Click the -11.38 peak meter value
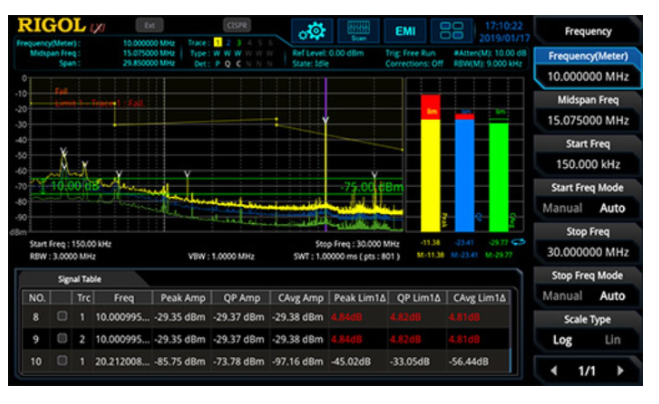Viewport: 659px width, 404px height. click(x=430, y=243)
